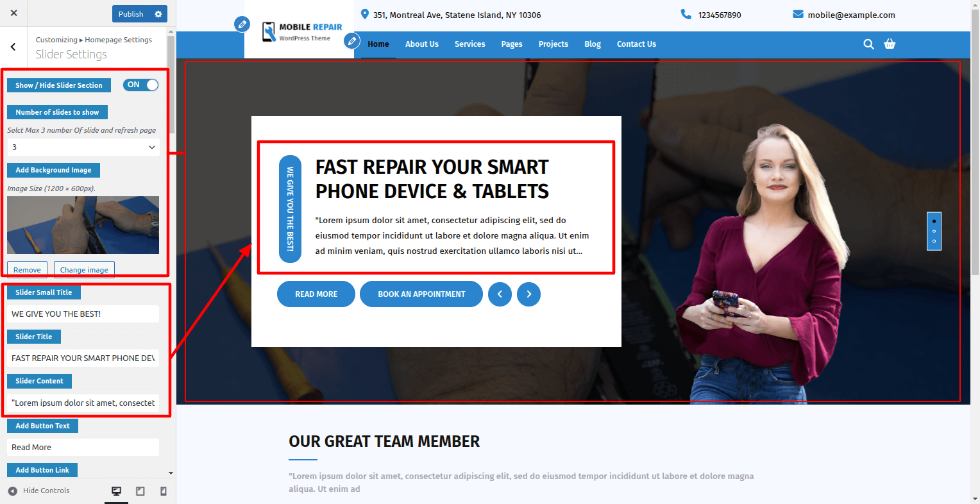Open Publish settings gear icon
The width and height of the screenshot is (980, 504).
point(158,13)
